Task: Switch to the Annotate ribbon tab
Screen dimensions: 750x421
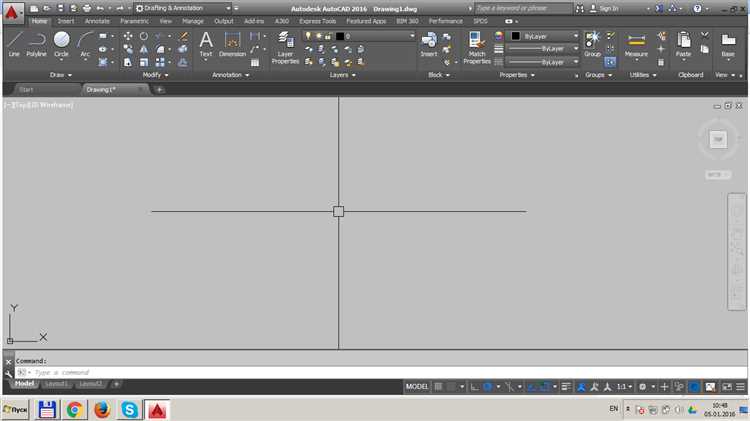Action: click(98, 20)
